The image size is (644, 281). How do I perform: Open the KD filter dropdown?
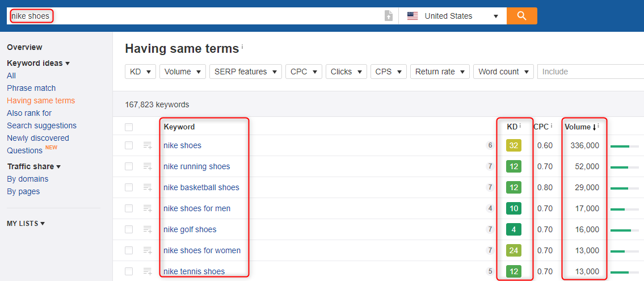[x=141, y=72]
